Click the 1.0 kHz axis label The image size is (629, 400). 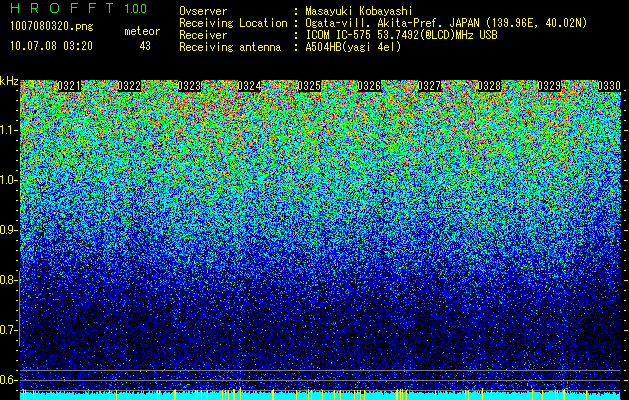pyautogui.click(x=8, y=180)
